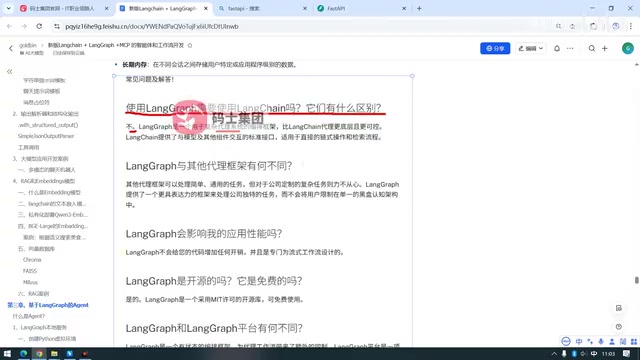Jump to 向量数据库 outline item
The image size is (640, 360).
(x=36, y=249)
